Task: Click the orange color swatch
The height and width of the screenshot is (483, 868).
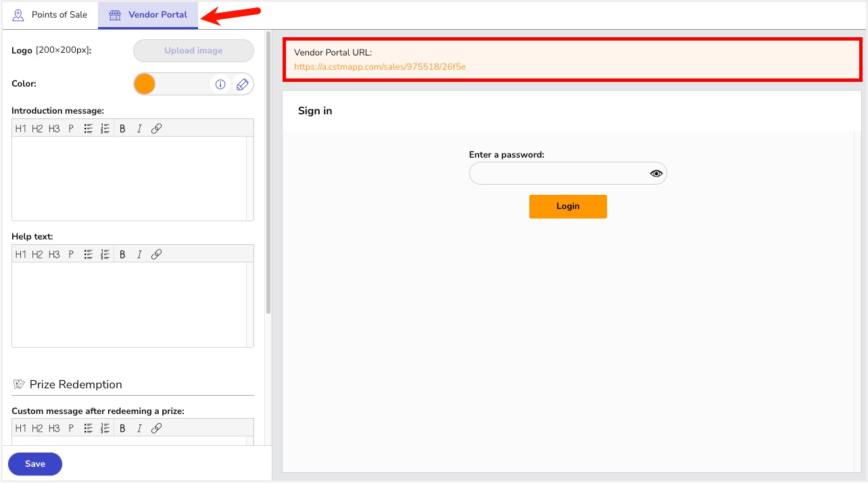Action: pyautogui.click(x=145, y=85)
